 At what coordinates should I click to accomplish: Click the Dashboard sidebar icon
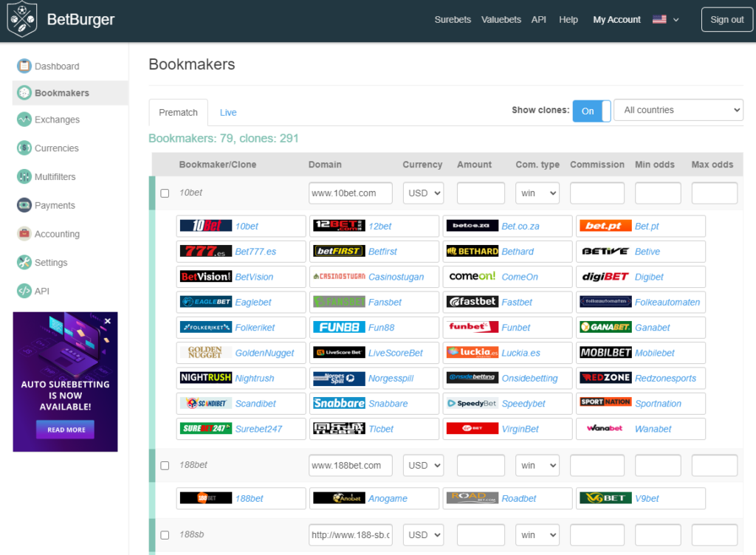click(24, 66)
